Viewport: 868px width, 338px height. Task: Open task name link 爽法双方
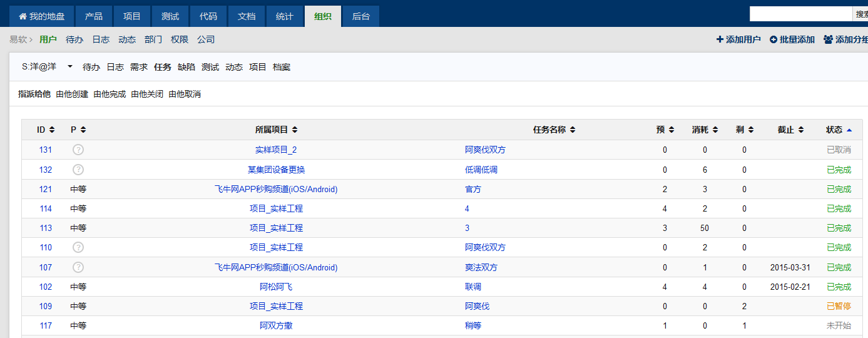(x=481, y=267)
